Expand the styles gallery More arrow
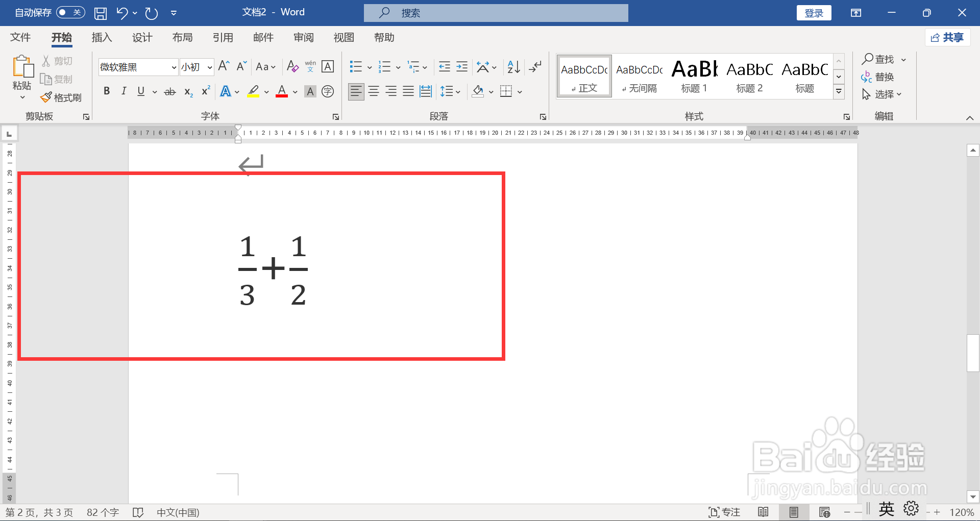Viewport: 980px width, 521px height. 839,92
